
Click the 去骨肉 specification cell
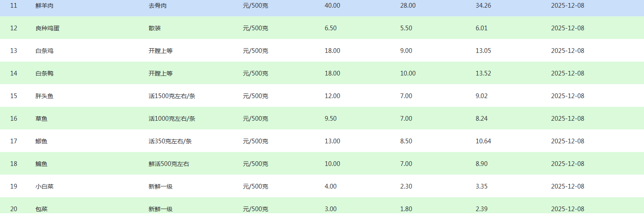pyautogui.click(x=158, y=6)
